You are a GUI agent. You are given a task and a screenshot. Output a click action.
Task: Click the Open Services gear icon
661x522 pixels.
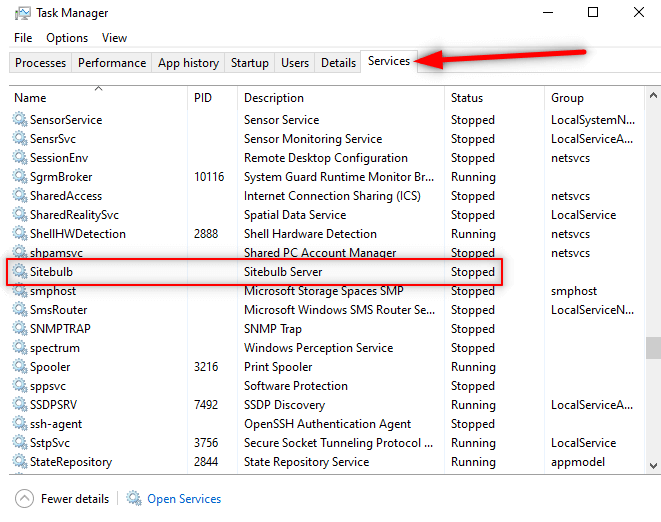point(133,498)
